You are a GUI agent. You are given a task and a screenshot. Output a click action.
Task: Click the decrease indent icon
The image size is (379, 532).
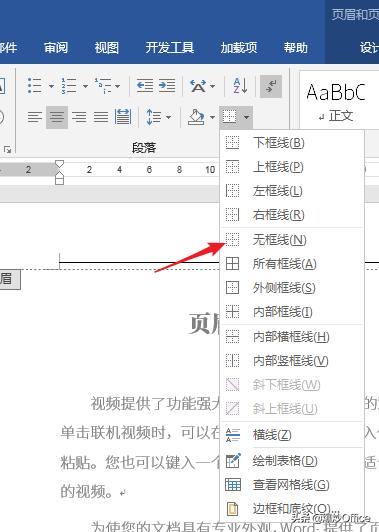tap(145, 86)
